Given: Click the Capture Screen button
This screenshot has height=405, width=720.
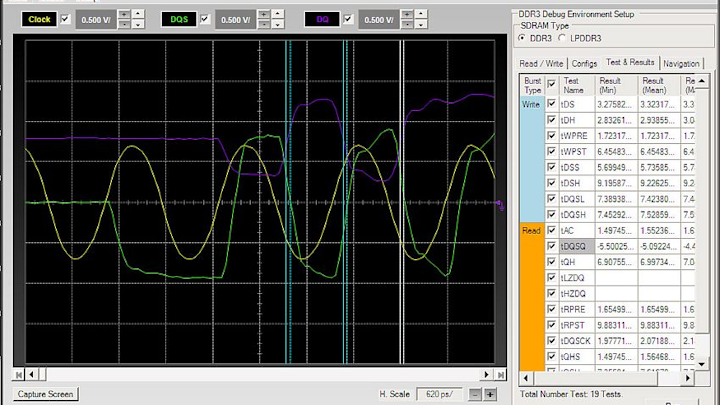Looking at the screenshot, I should coord(45,394).
